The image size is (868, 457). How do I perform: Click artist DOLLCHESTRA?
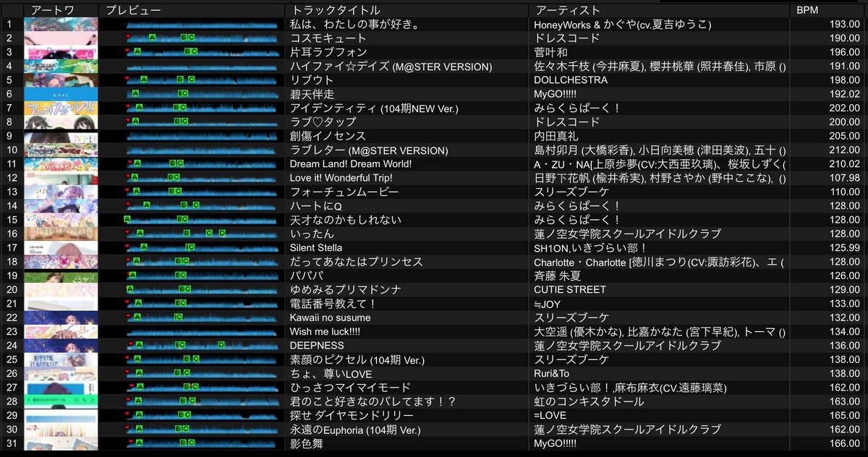[571, 80]
